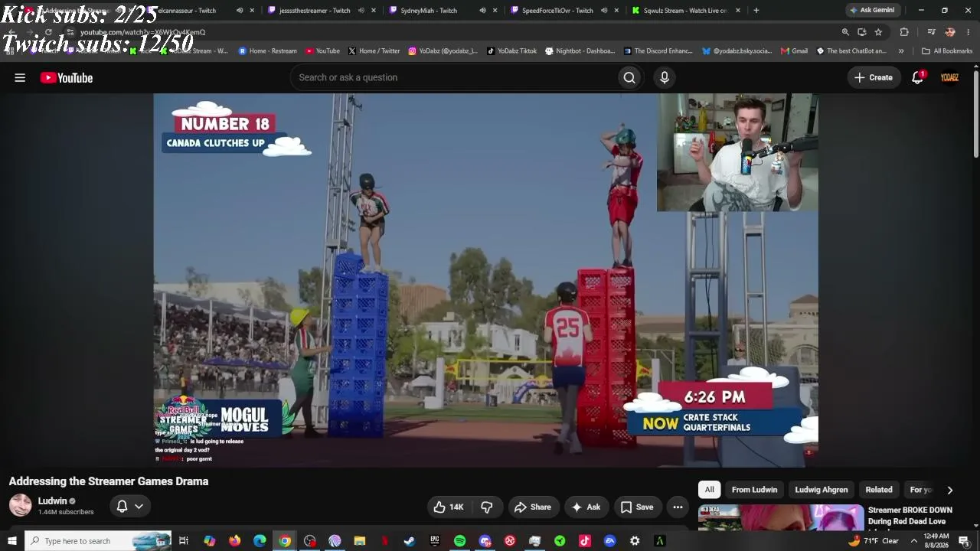Open the YODABZ account avatar menu

pos(949,77)
